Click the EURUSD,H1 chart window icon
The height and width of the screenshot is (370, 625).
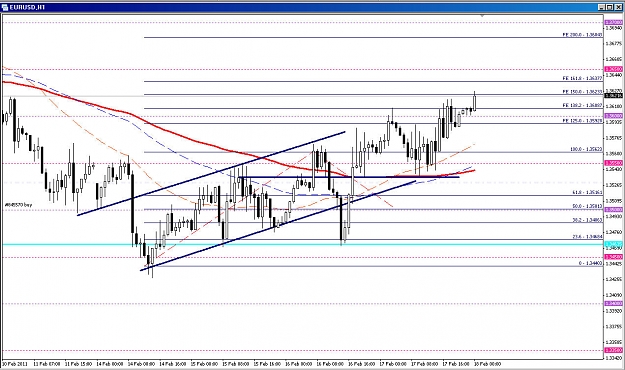click(5, 7)
